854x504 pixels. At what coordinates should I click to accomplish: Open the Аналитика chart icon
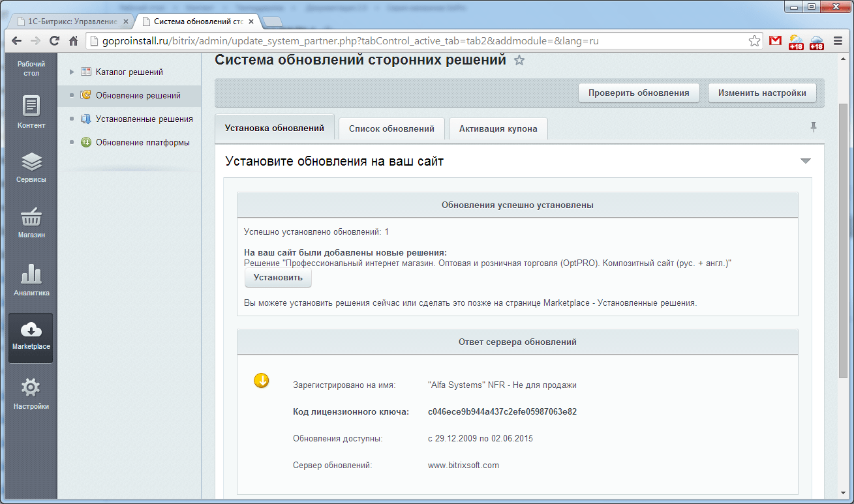click(x=31, y=274)
